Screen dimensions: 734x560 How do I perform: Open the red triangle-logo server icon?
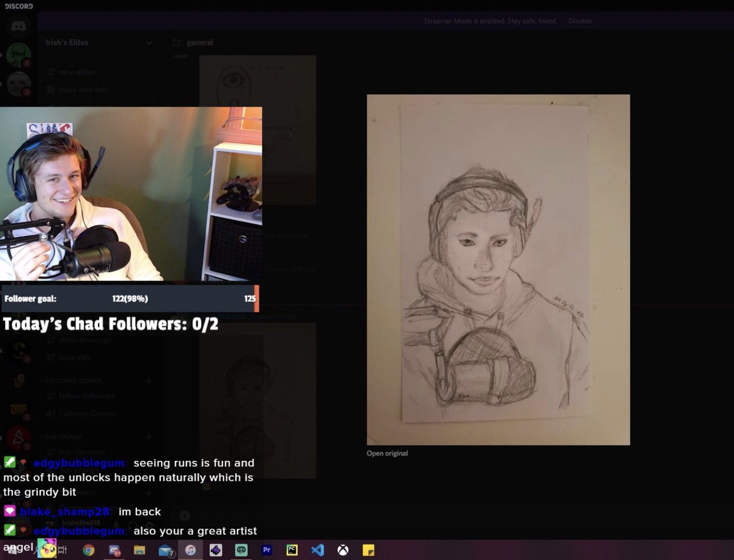click(19, 438)
